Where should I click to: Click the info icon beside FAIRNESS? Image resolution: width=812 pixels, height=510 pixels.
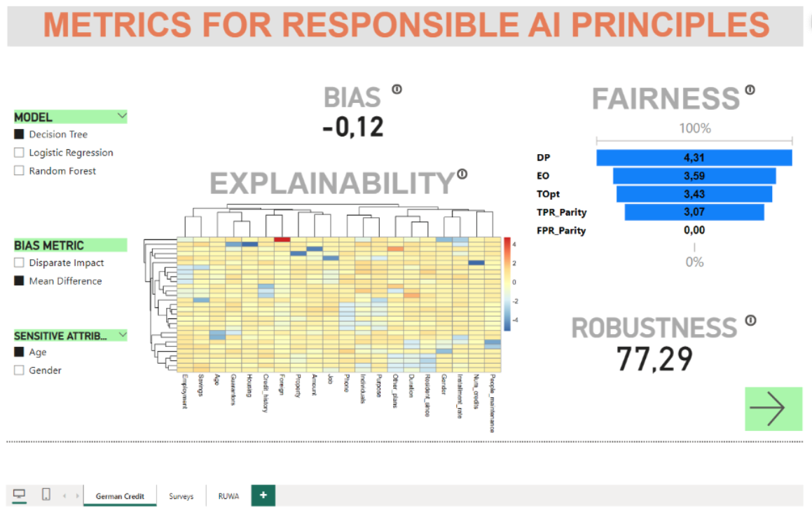[x=750, y=90]
